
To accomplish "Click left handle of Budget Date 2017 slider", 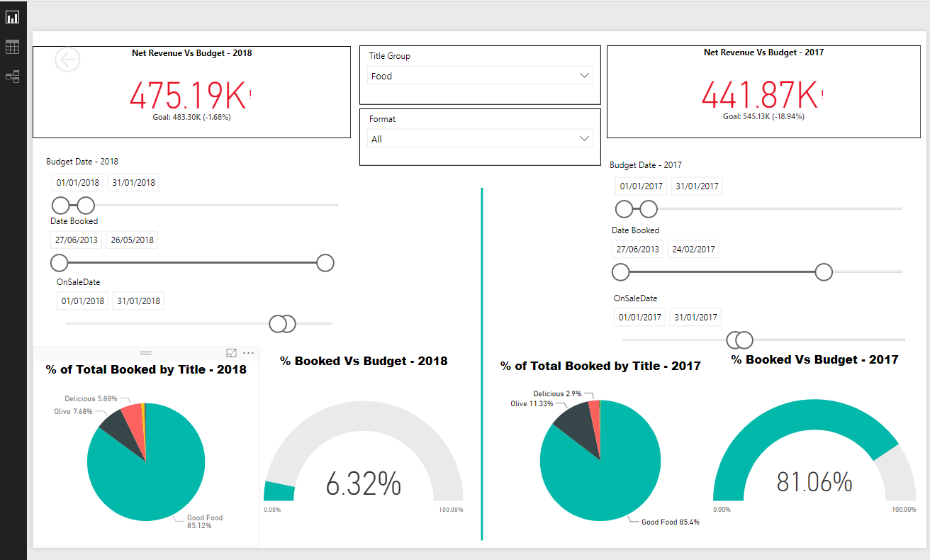I will coord(624,209).
